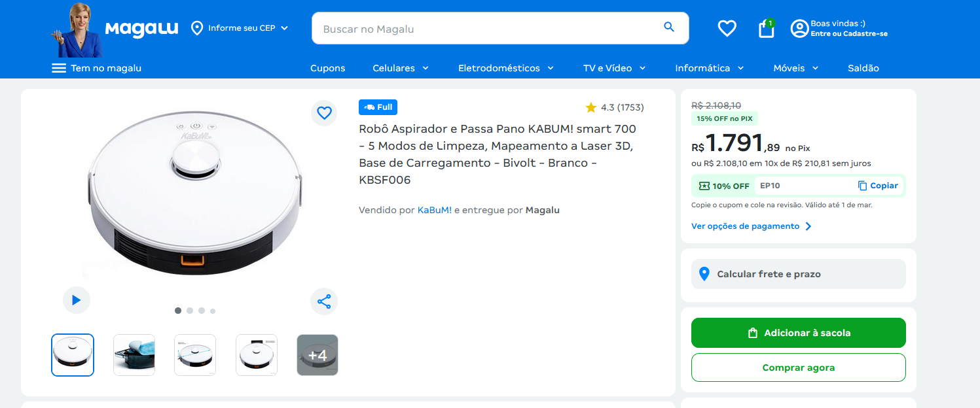Click Entre ou Cadastre-se link
Image resolution: width=980 pixels, height=408 pixels.
(x=849, y=33)
